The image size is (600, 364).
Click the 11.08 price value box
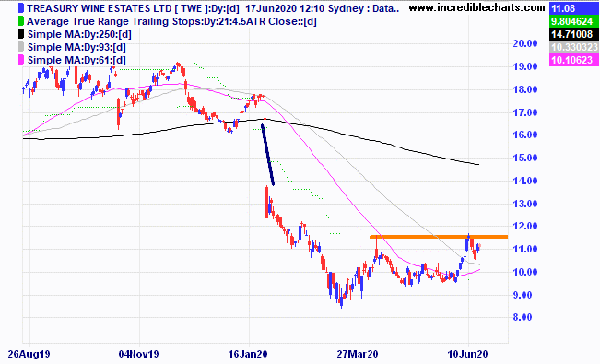[x=573, y=8]
